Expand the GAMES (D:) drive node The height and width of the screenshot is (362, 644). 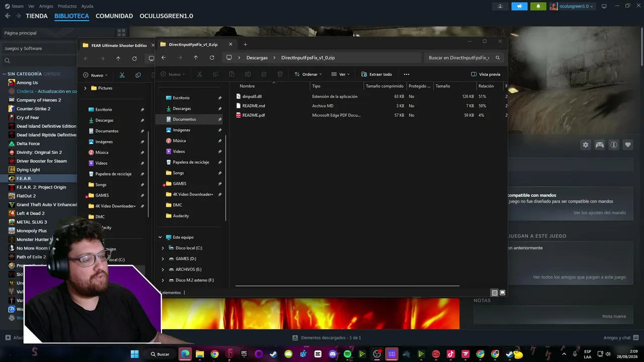(x=163, y=259)
